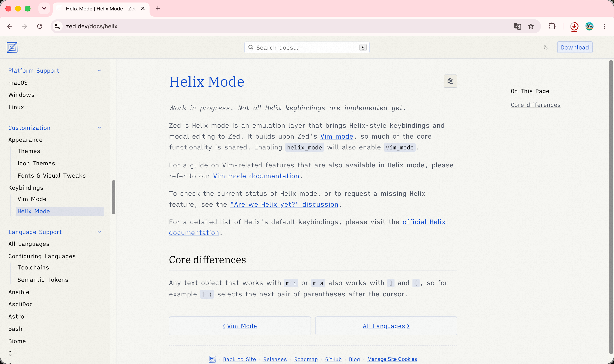Viewport: 614px width, 364px height.
Task: Go to next page All Languages button
Action: (x=386, y=326)
